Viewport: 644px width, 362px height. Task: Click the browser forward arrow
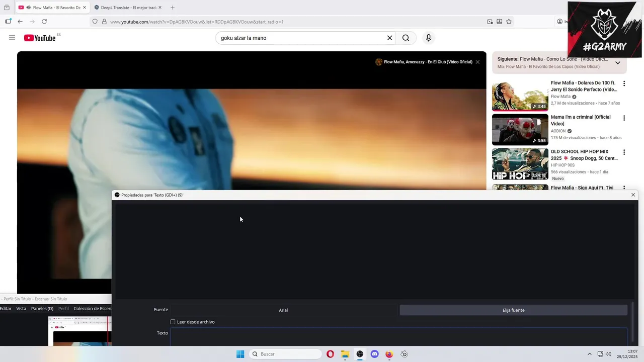32,22
